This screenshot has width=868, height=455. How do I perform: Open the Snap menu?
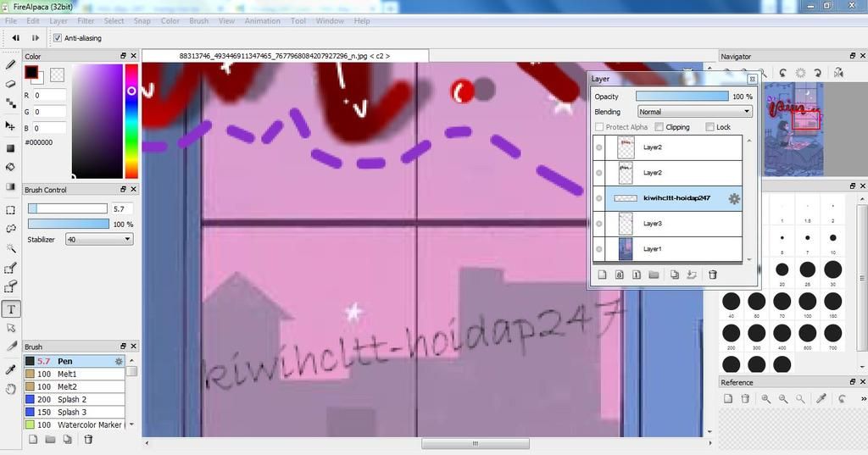tap(142, 21)
